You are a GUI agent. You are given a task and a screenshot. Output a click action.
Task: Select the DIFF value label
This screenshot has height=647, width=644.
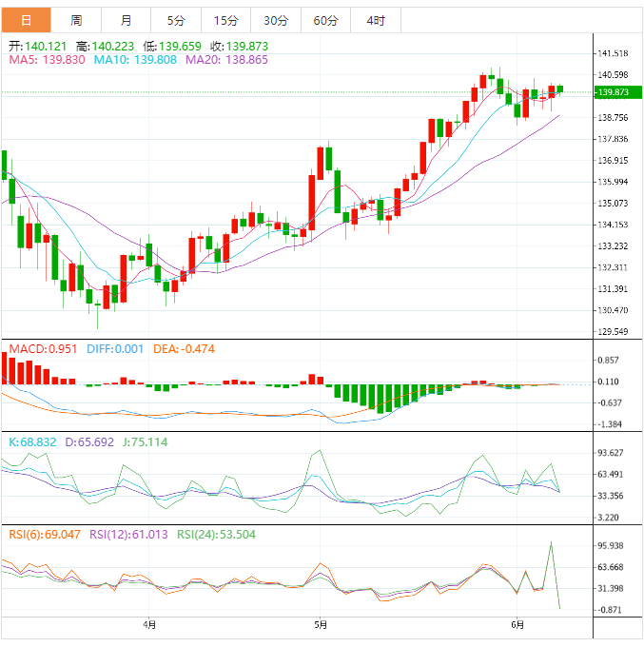click(115, 349)
